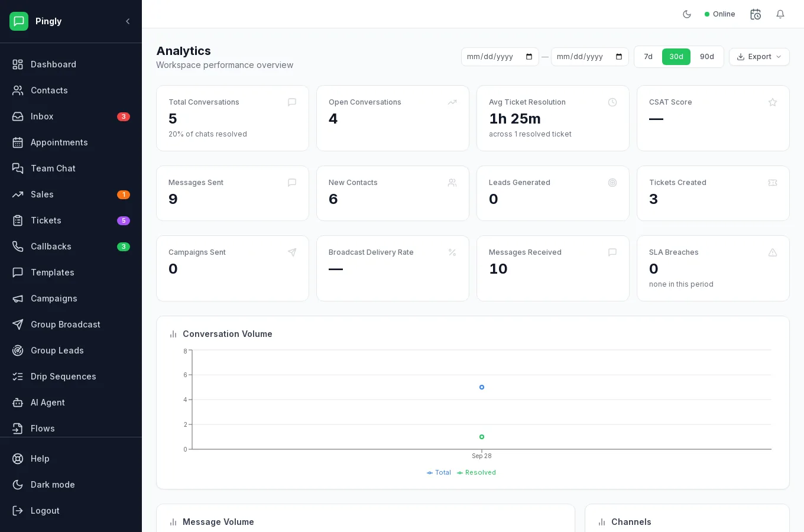This screenshot has width=804, height=532.
Task: Click '20% of chats resolved' text
Action: coord(208,134)
